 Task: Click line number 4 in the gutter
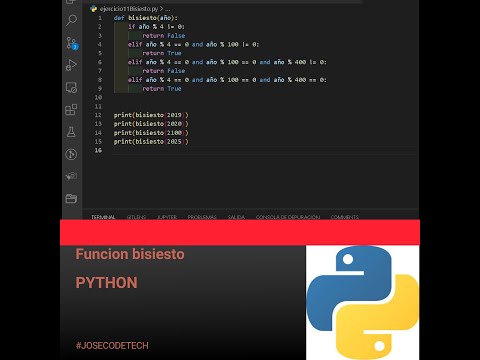pyautogui.click(x=100, y=44)
